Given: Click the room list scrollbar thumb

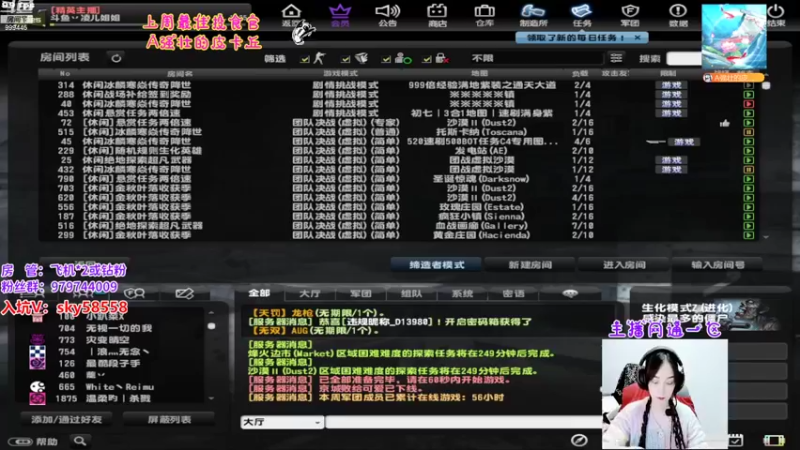Looking at the screenshot, I should pos(766,86).
